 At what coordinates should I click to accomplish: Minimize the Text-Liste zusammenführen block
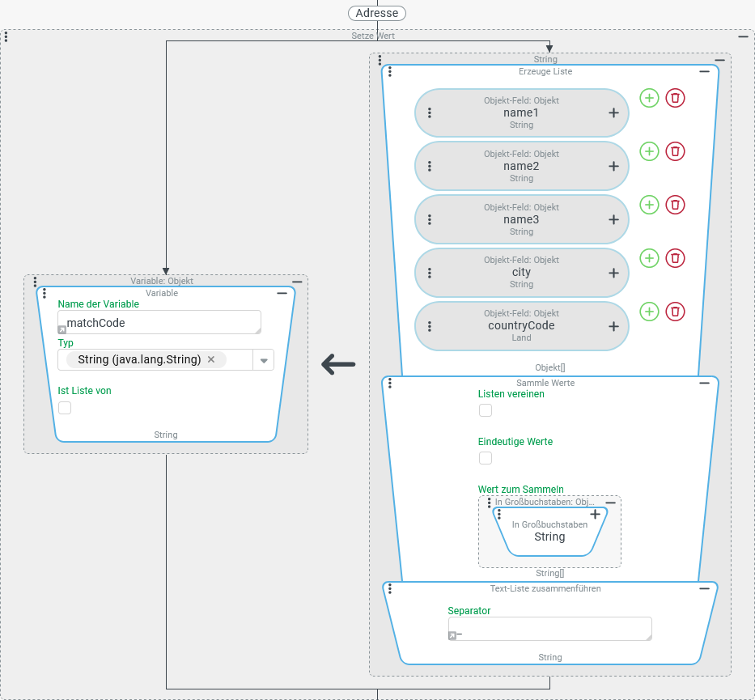tap(704, 588)
